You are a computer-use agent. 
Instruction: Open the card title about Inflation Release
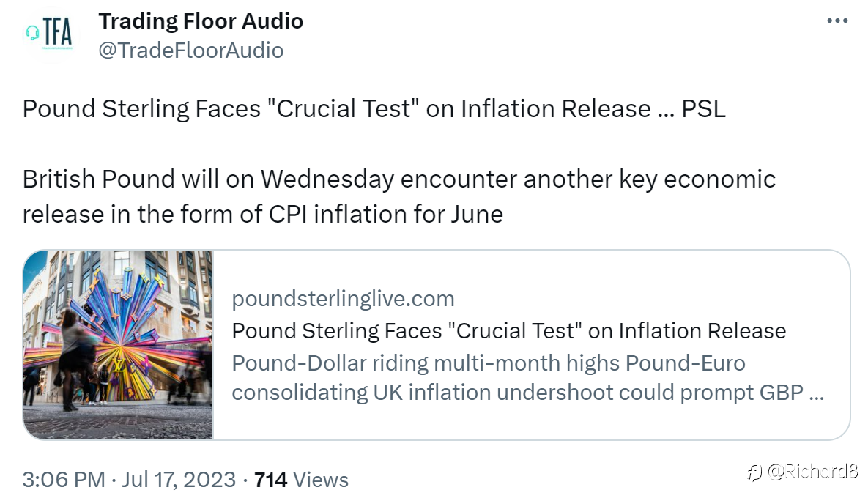coord(508,330)
